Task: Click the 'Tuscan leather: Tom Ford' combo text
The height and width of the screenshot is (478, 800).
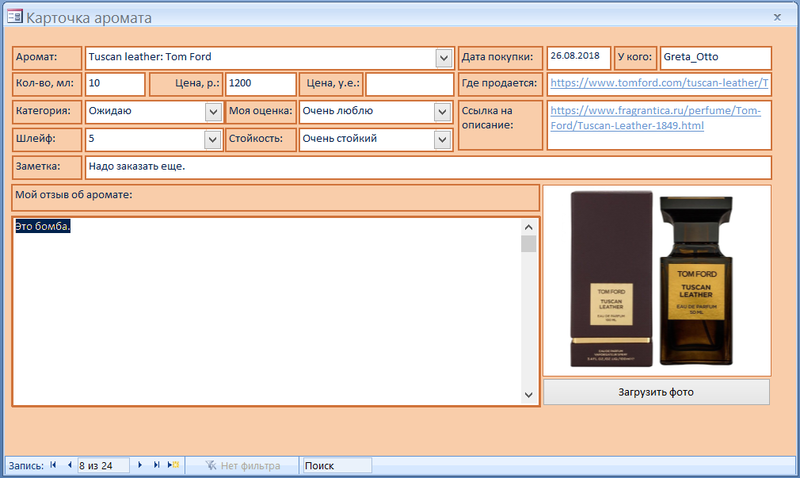Action: 150,57
